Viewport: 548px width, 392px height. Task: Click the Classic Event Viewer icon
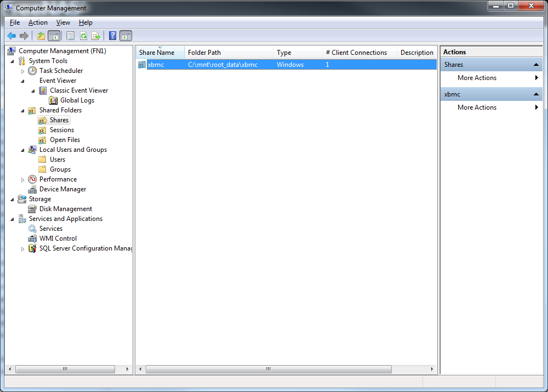pos(43,90)
